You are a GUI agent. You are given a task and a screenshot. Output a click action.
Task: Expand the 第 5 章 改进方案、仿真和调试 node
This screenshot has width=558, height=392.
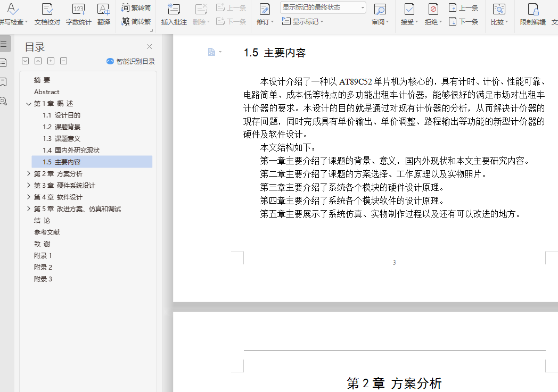29,209
